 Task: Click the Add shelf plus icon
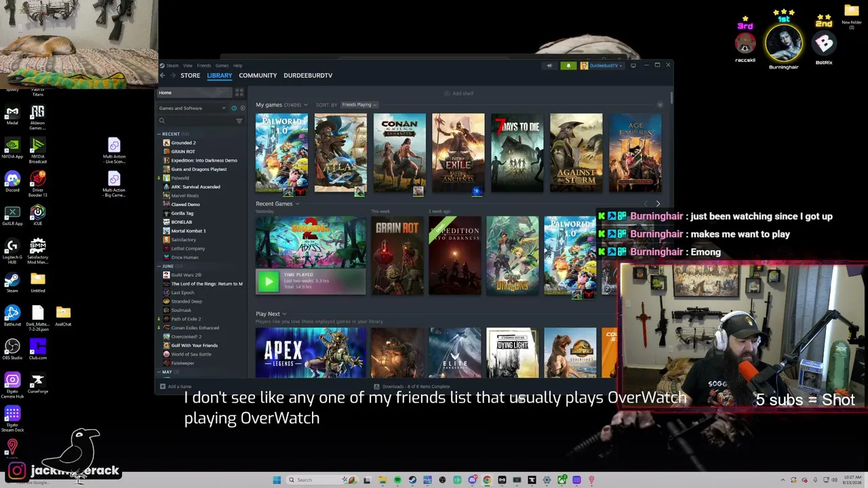447,94
